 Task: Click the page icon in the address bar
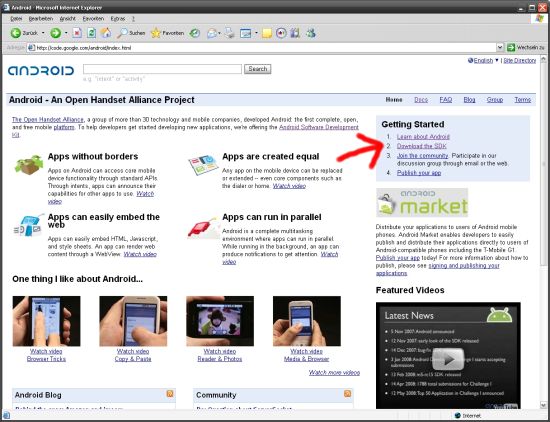[x=32, y=47]
